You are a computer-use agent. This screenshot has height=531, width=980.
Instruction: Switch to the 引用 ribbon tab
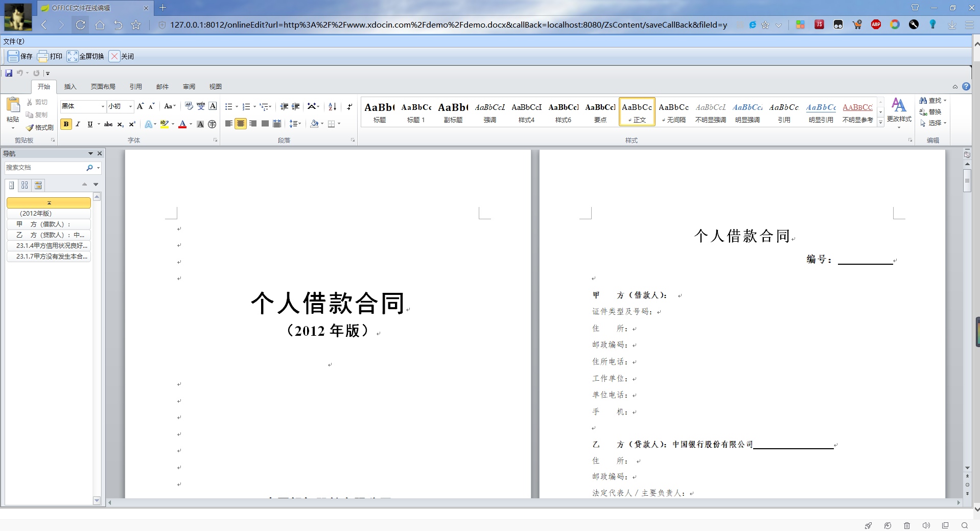(x=135, y=86)
